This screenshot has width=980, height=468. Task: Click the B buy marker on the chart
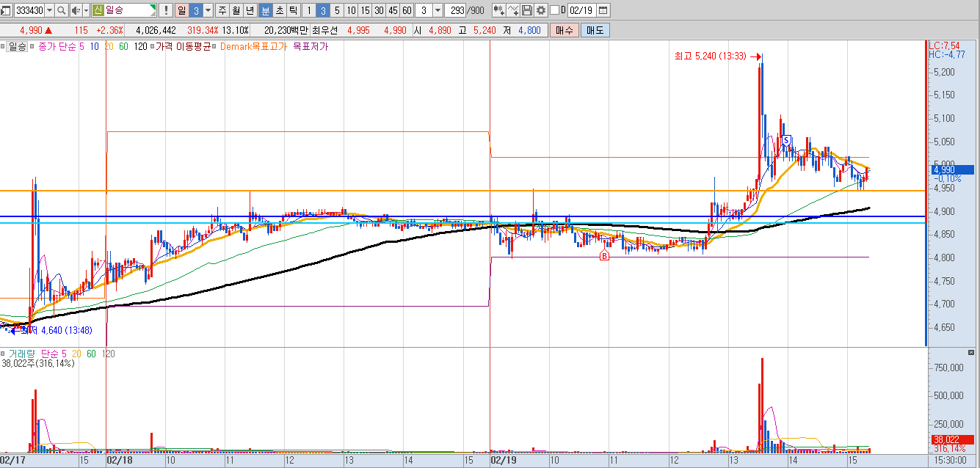604,255
